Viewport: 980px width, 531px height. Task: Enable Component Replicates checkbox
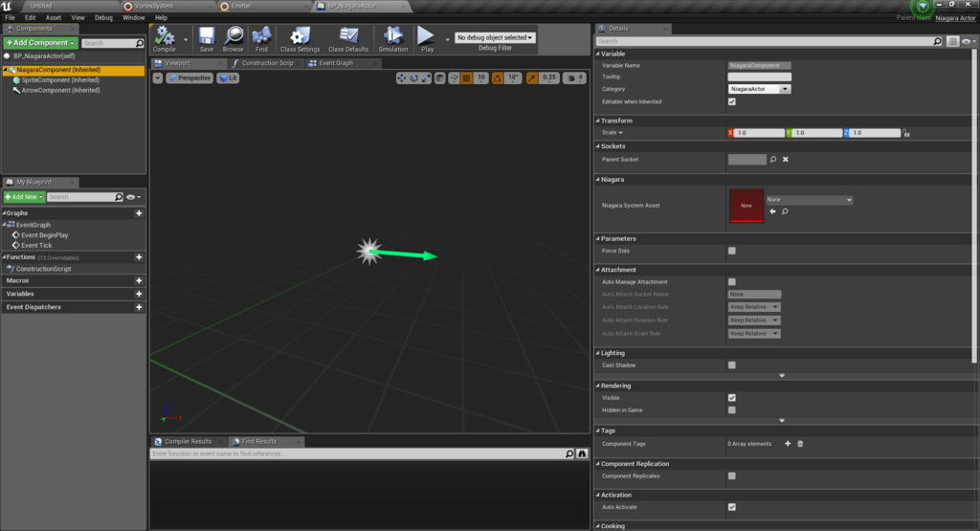pyautogui.click(x=732, y=476)
